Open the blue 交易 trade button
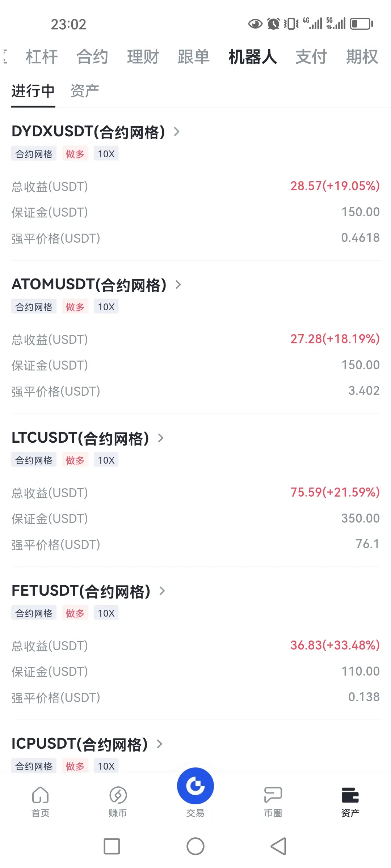This screenshot has width=391, height=868. pyautogui.click(x=195, y=786)
